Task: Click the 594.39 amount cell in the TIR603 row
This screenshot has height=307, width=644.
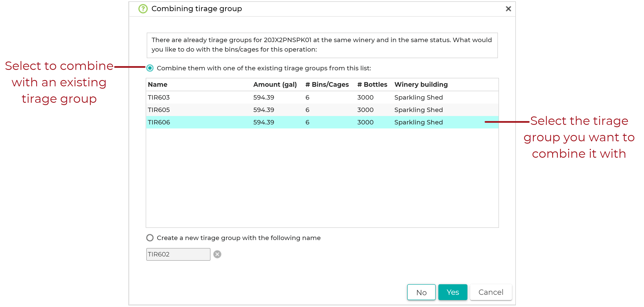Action: (263, 97)
